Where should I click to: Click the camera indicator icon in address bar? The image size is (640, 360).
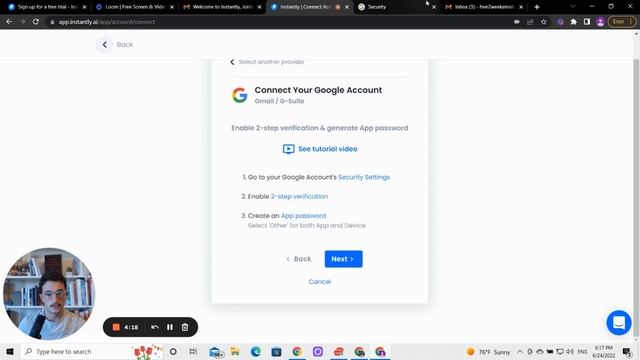pyautogui.click(x=517, y=22)
